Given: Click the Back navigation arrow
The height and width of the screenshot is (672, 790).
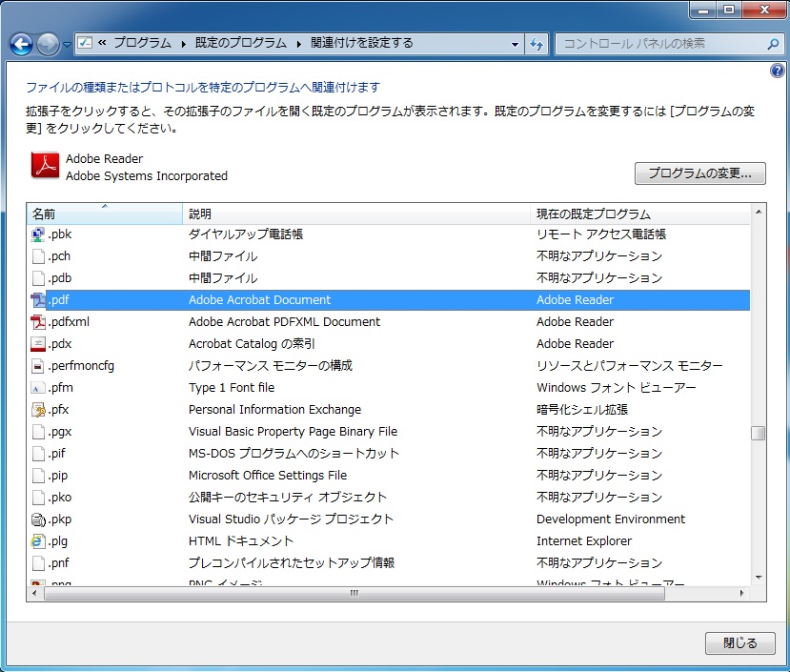Looking at the screenshot, I should pos(21,43).
